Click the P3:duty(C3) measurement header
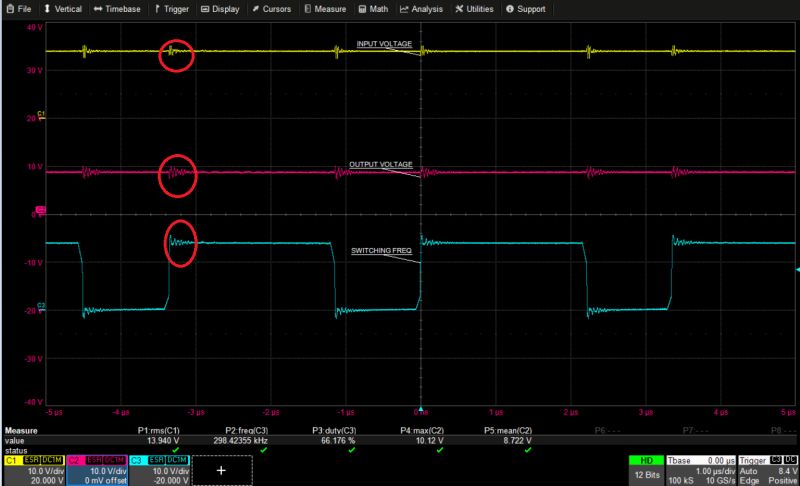This screenshot has width=800, height=486. point(334,430)
